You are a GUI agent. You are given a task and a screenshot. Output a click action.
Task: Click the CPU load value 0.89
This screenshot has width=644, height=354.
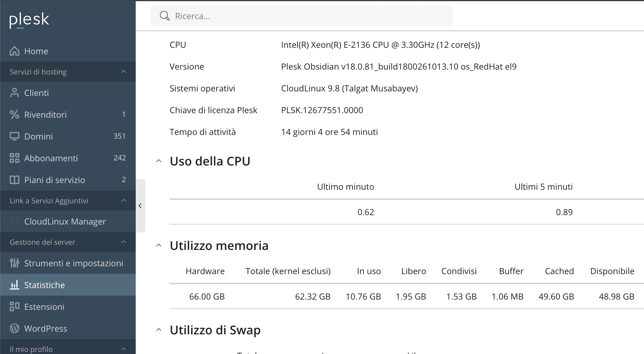pos(564,212)
